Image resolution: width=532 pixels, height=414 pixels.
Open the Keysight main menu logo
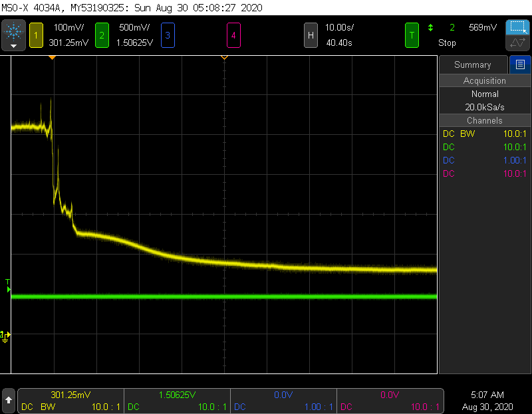click(13, 31)
